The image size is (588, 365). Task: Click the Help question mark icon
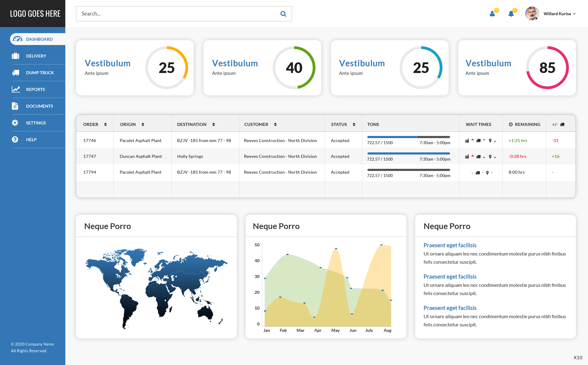(x=15, y=140)
